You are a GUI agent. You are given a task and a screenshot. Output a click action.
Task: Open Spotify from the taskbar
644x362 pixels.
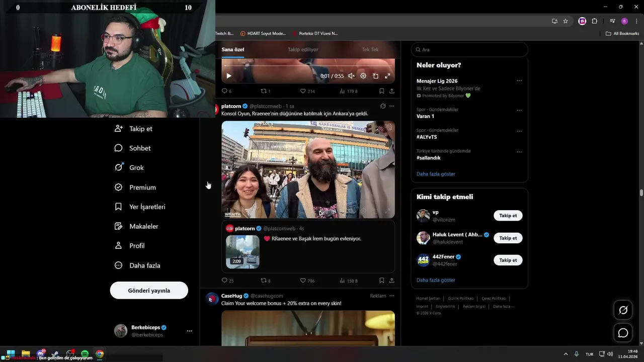(85, 354)
